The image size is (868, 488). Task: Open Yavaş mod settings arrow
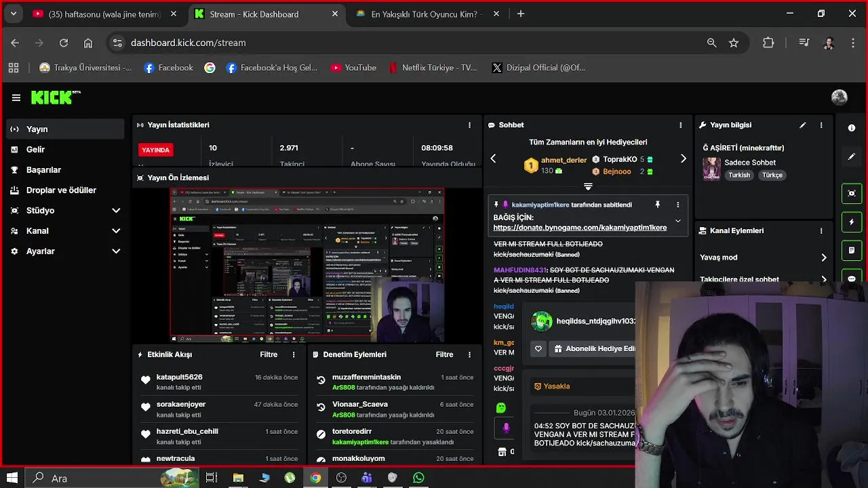[824, 258]
